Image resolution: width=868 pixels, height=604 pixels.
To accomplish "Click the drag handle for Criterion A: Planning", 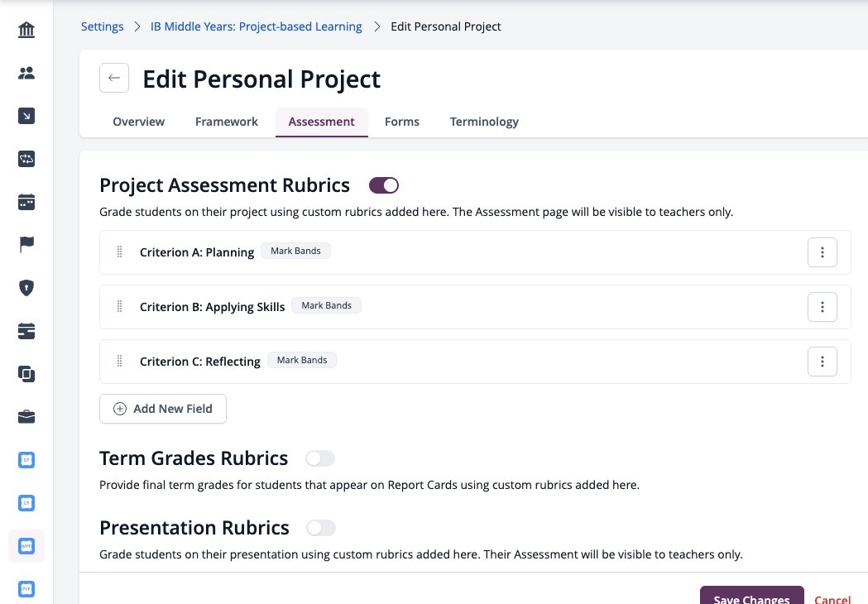I will 119,252.
